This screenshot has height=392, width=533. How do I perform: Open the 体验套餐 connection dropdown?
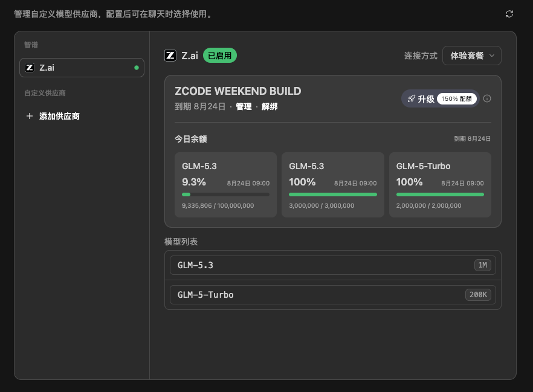pyautogui.click(x=471, y=56)
